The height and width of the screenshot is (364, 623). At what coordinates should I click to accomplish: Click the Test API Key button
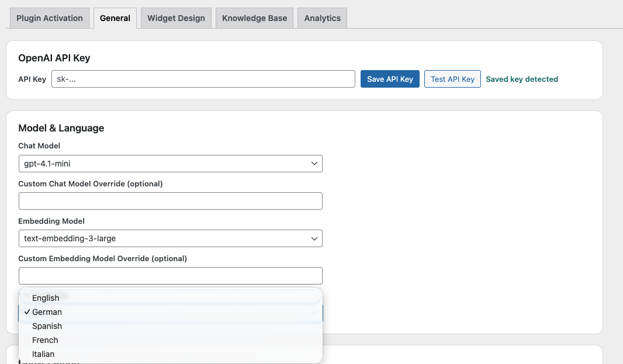(x=452, y=79)
